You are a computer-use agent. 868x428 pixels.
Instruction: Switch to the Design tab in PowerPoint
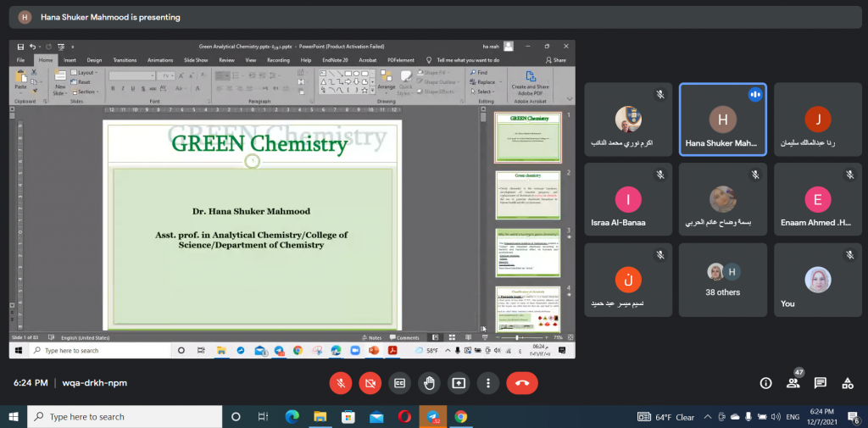(x=94, y=60)
